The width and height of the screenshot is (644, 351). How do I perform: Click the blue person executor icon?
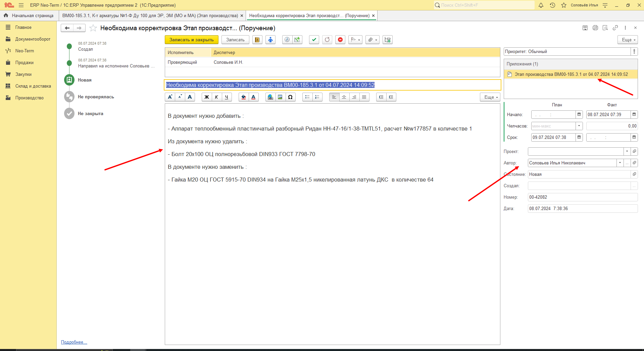(x=270, y=40)
